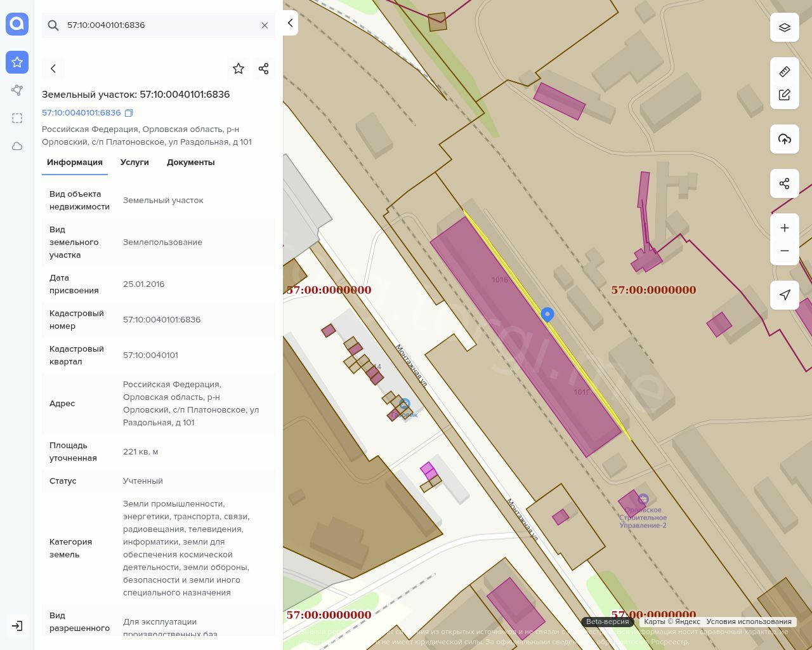Go back to previous results
Image resolution: width=812 pixels, height=650 pixels.
53,69
